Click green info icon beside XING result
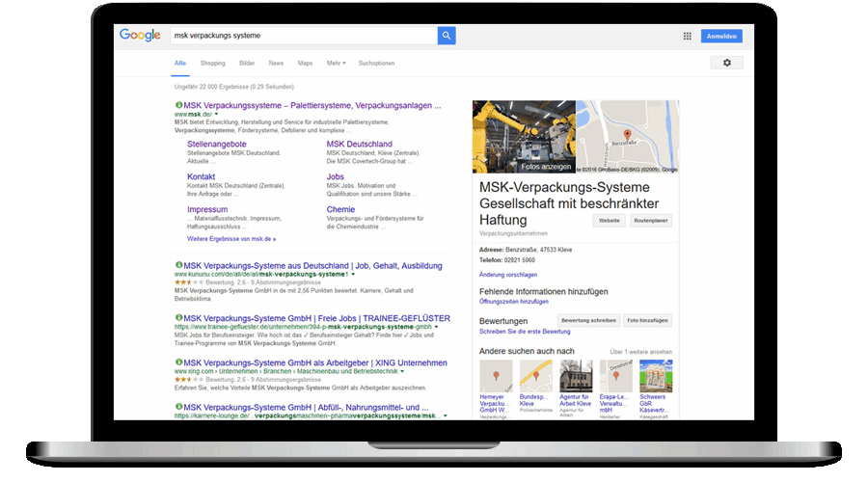The image size is (868, 482). 178,361
